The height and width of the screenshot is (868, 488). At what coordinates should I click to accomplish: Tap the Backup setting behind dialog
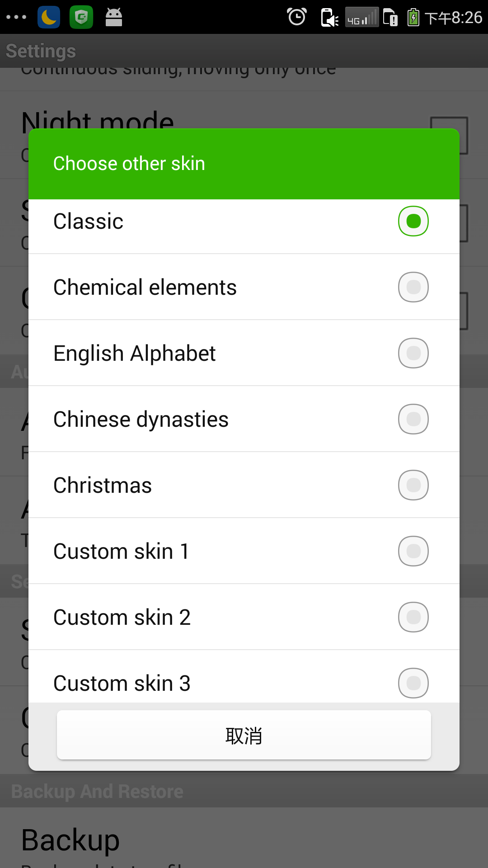[70, 840]
